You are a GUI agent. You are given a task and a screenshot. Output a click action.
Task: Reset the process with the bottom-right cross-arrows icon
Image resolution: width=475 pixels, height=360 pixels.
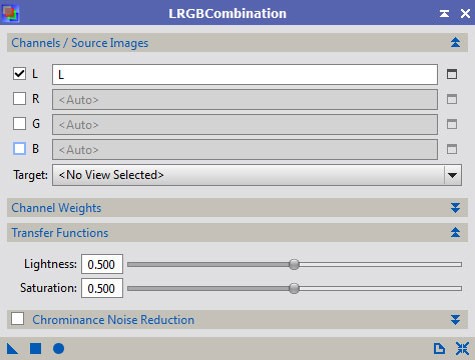(462, 349)
